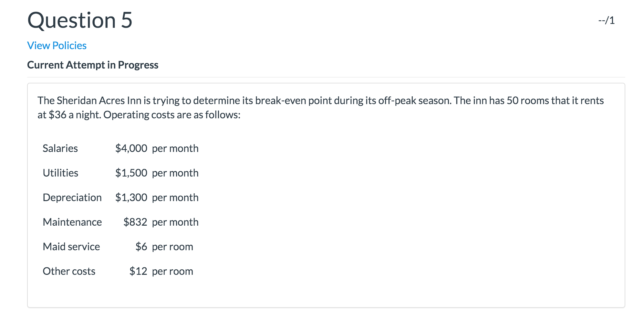
Task: Click the Maid service cost line
Action: point(71,246)
